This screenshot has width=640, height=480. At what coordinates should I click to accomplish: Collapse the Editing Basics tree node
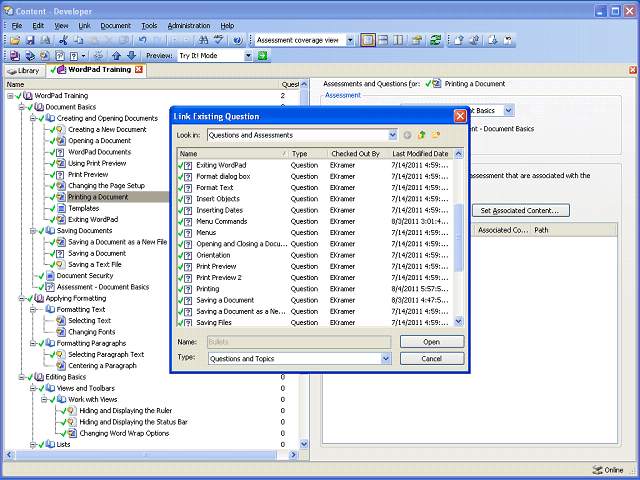point(22,377)
